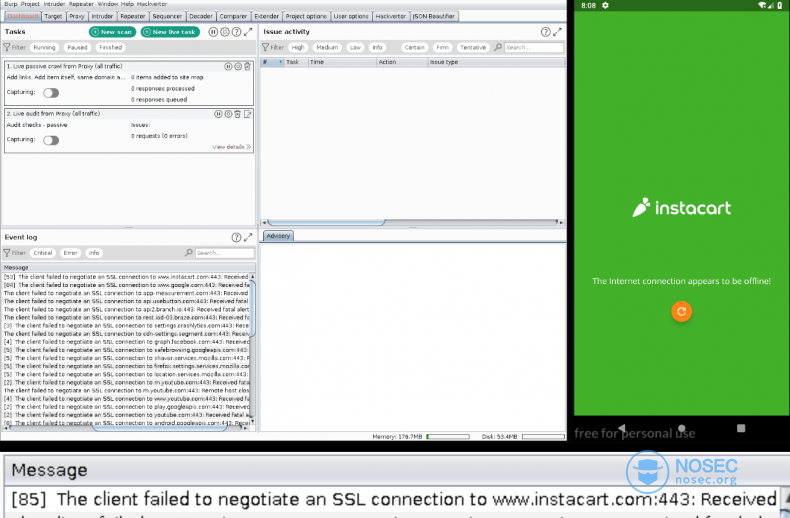Click the New scan button
Viewport: 790px width, 518px height.
click(x=112, y=32)
